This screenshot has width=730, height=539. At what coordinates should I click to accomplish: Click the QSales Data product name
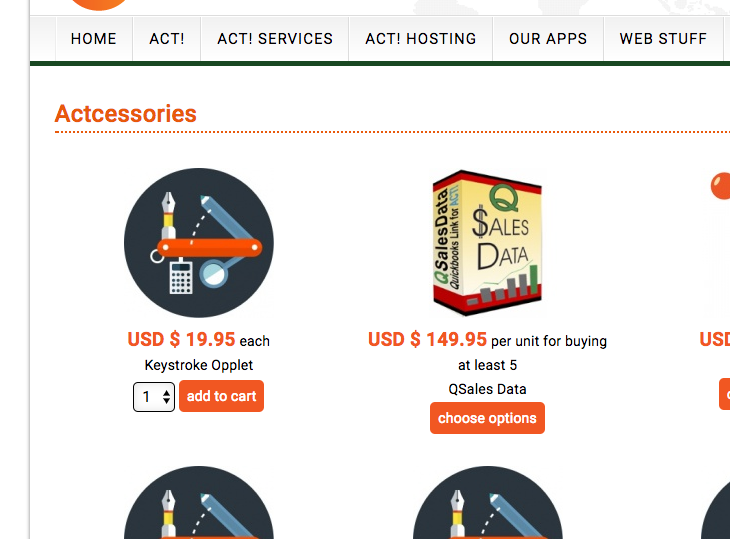487,389
